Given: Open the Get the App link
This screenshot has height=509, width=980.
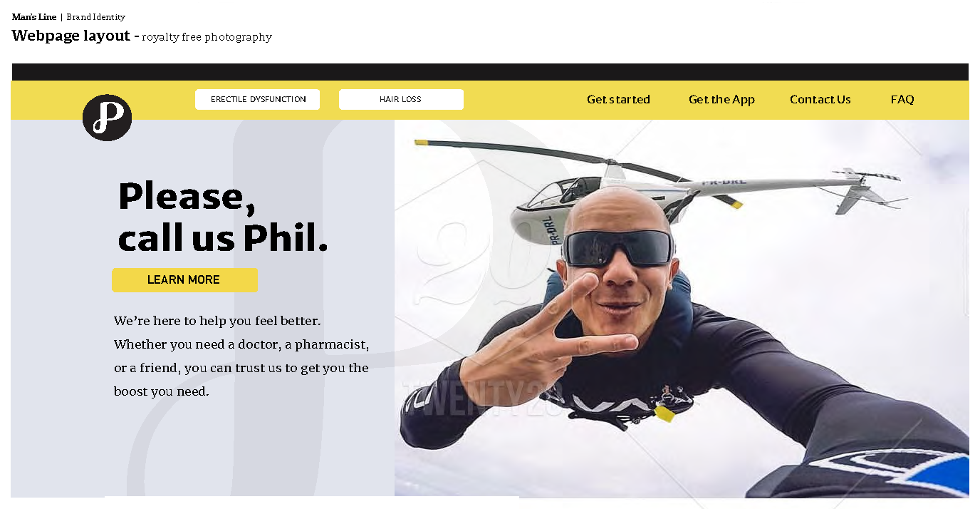Looking at the screenshot, I should point(721,100).
